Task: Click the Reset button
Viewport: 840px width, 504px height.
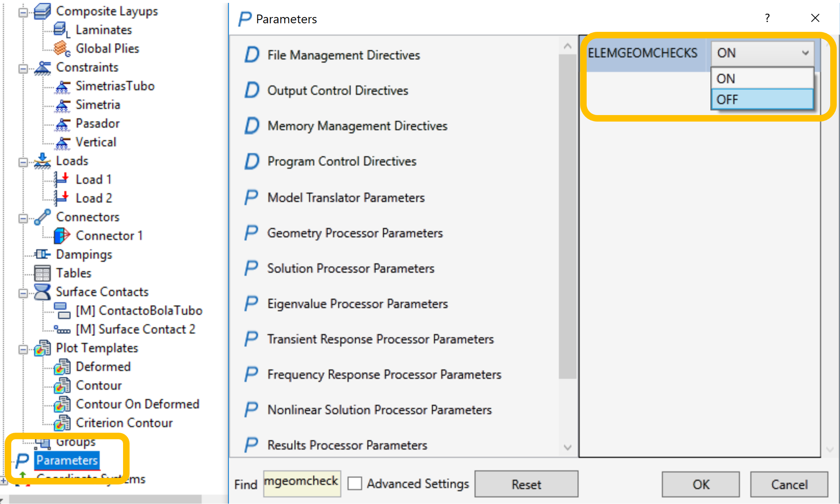Action: click(526, 484)
